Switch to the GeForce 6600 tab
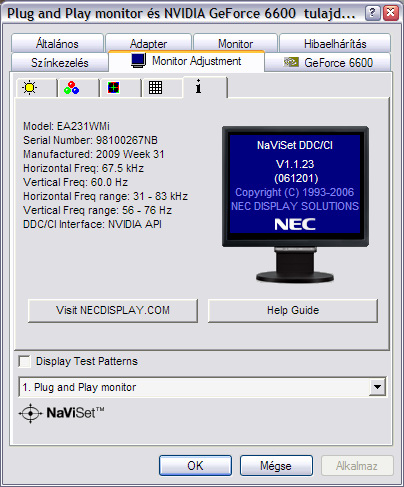This screenshot has height=487, width=404. point(327,62)
